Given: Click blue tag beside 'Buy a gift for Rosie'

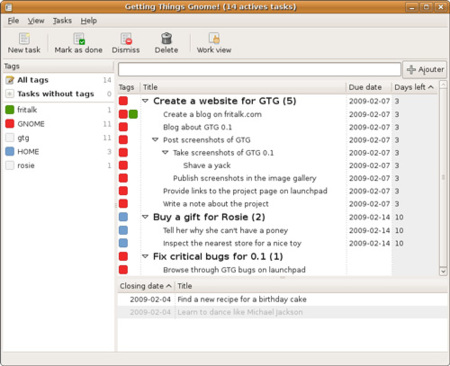Looking at the screenshot, I should (x=123, y=217).
